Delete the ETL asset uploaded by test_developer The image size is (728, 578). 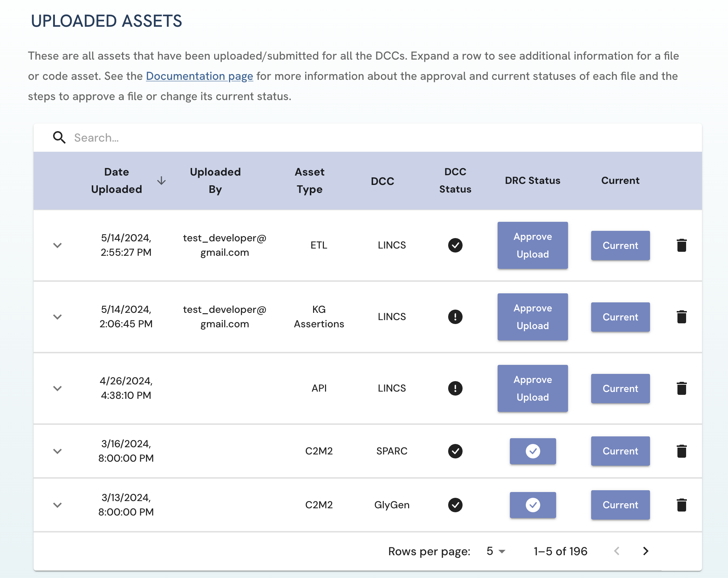pos(681,245)
